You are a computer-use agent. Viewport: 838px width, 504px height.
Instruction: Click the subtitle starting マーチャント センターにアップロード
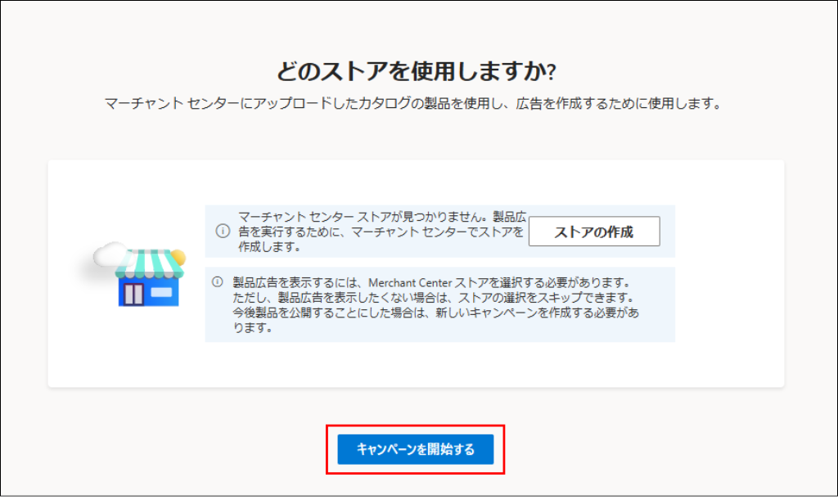coord(412,103)
